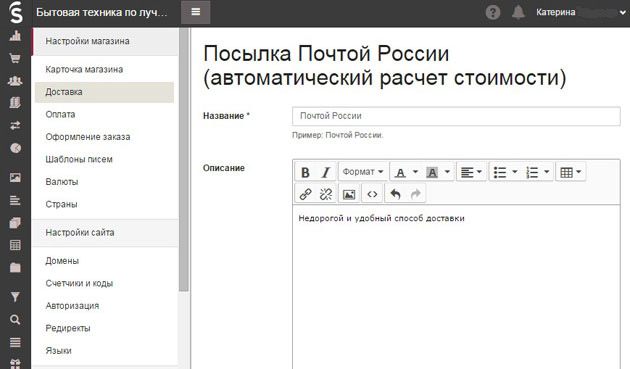Viewport: 630px width, 369px height.
Task: Open Домены site settings
Action: pyautogui.click(x=62, y=261)
